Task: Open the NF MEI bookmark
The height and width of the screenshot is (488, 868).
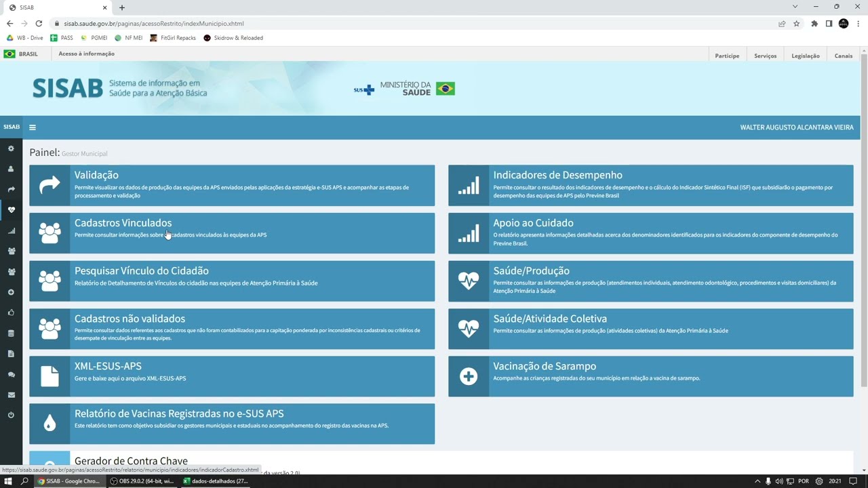Action: click(x=128, y=38)
